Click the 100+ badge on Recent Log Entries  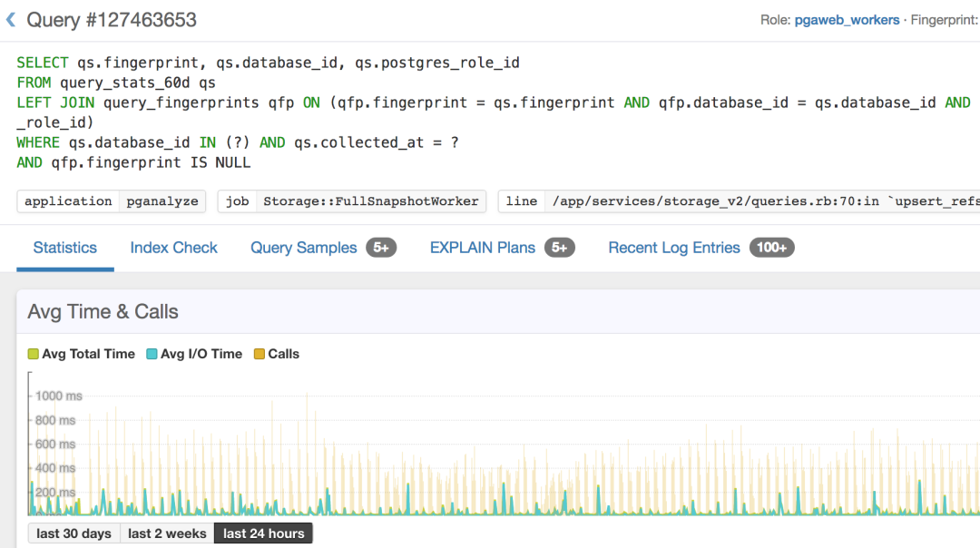771,248
